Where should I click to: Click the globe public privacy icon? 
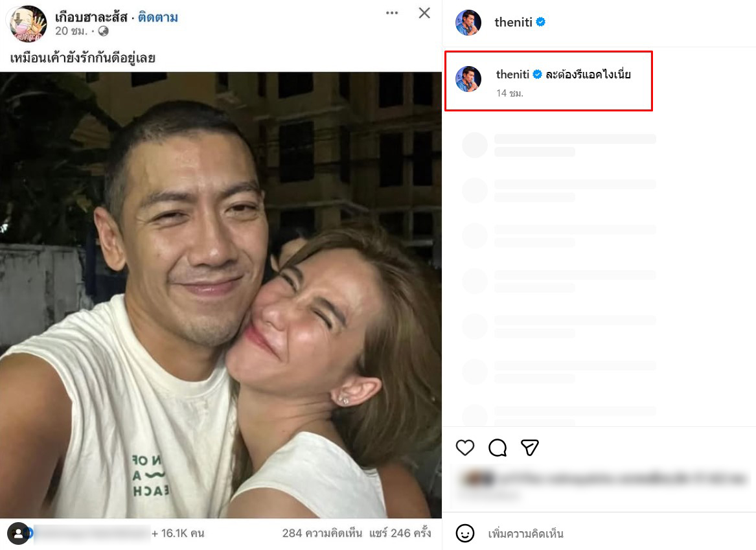tap(104, 31)
